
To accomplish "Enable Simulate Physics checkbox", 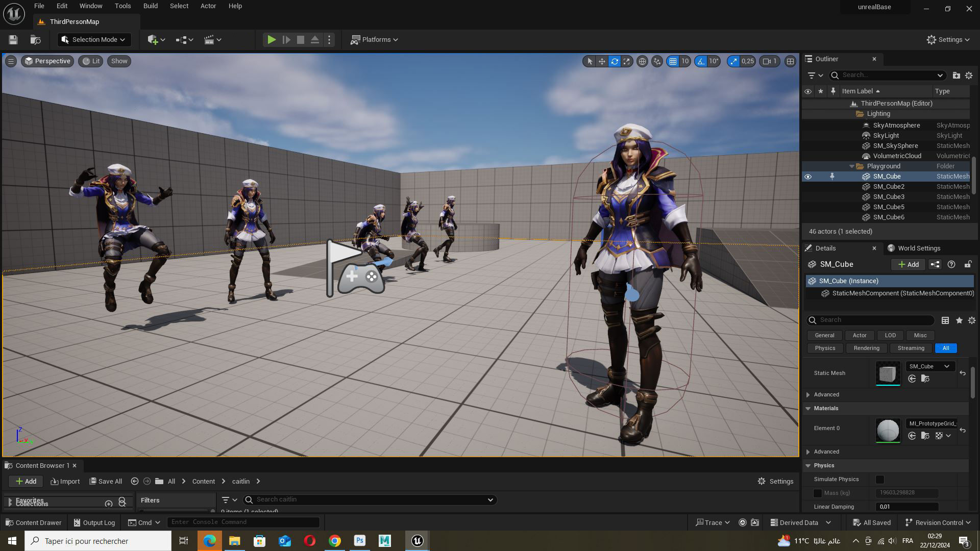I will [880, 480].
